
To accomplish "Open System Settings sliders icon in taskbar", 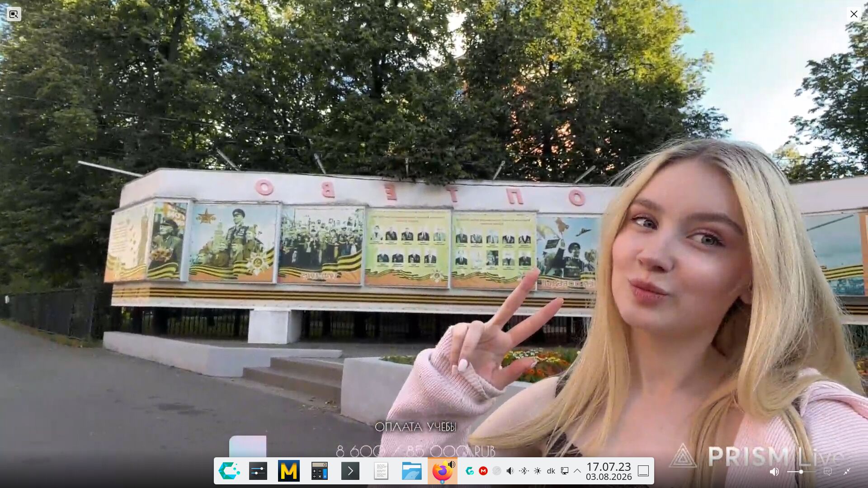I will tap(258, 471).
